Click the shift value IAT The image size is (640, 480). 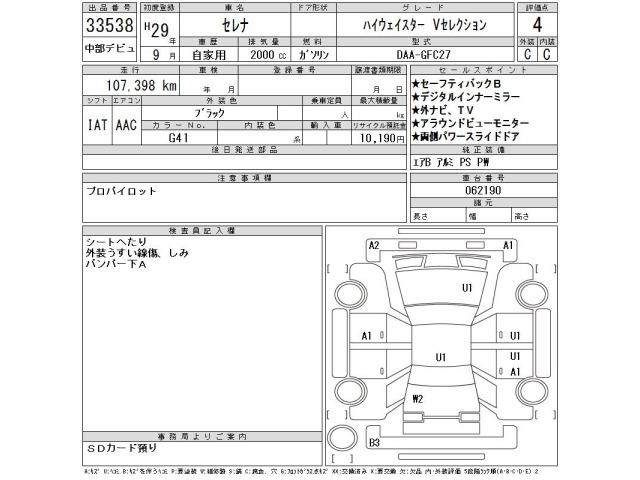[x=97, y=125]
